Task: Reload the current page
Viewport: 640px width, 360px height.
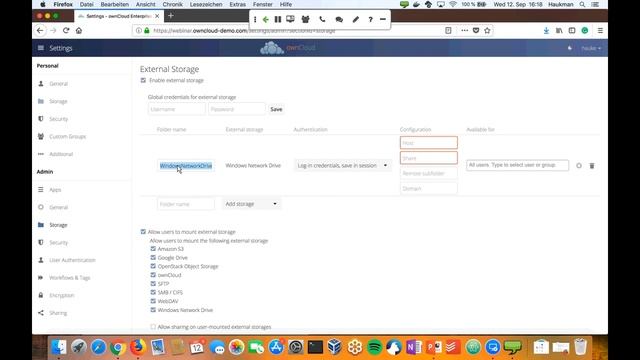Action: click(x=66, y=31)
